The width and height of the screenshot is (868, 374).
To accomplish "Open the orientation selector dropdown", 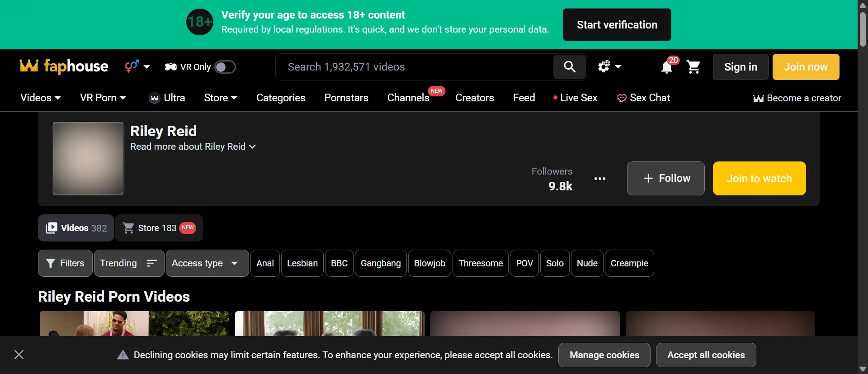I will [137, 66].
